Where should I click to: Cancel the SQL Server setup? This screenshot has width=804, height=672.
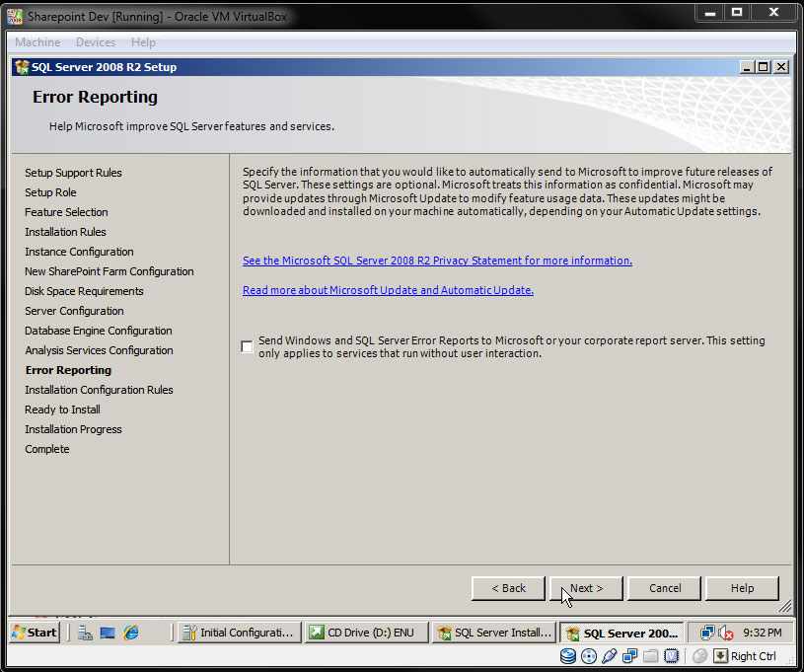point(665,588)
